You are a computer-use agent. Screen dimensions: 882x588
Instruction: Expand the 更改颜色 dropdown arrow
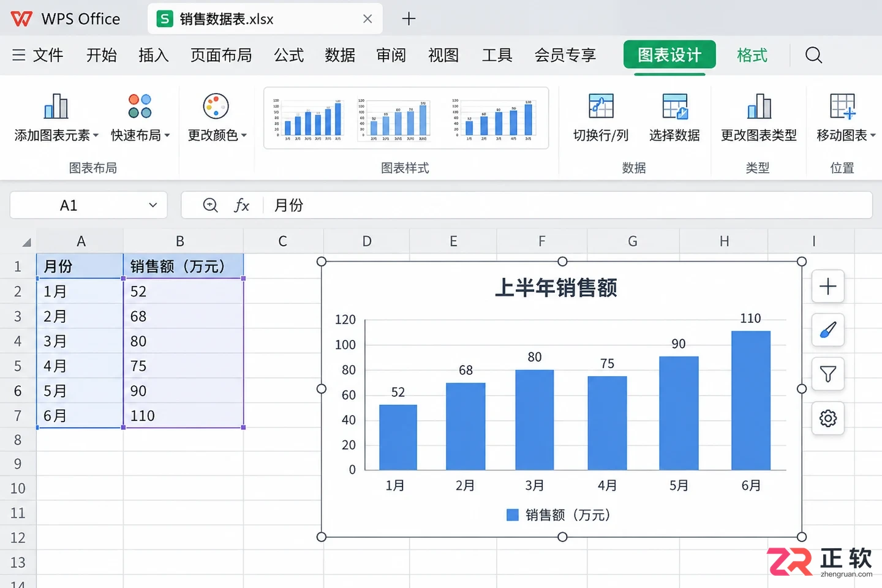coord(244,135)
